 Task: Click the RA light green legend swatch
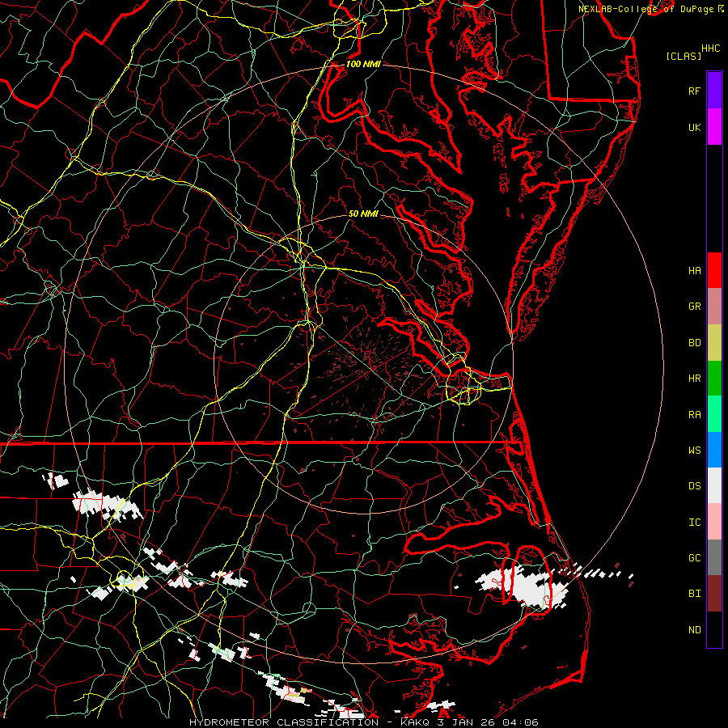(714, 414)
